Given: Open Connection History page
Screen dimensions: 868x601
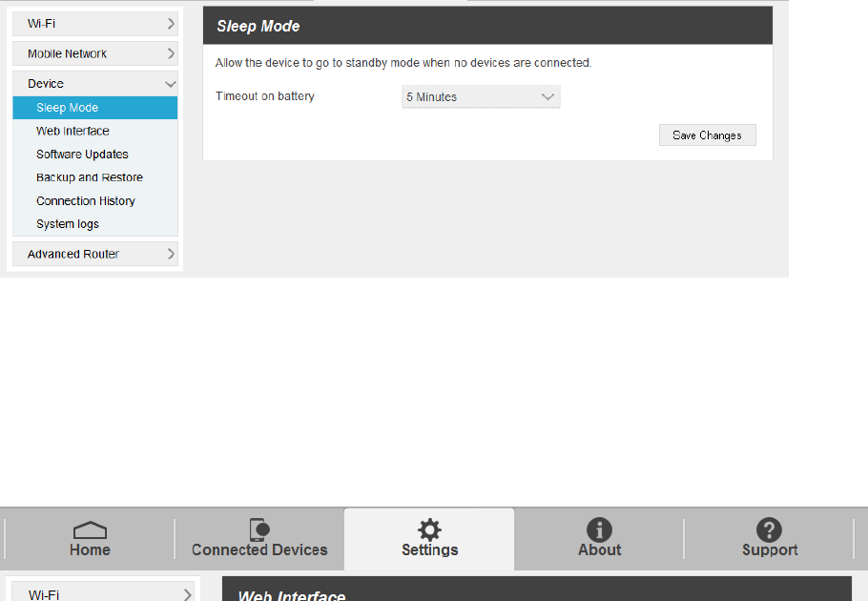Looking at the screenshot, I should [95, 201].
